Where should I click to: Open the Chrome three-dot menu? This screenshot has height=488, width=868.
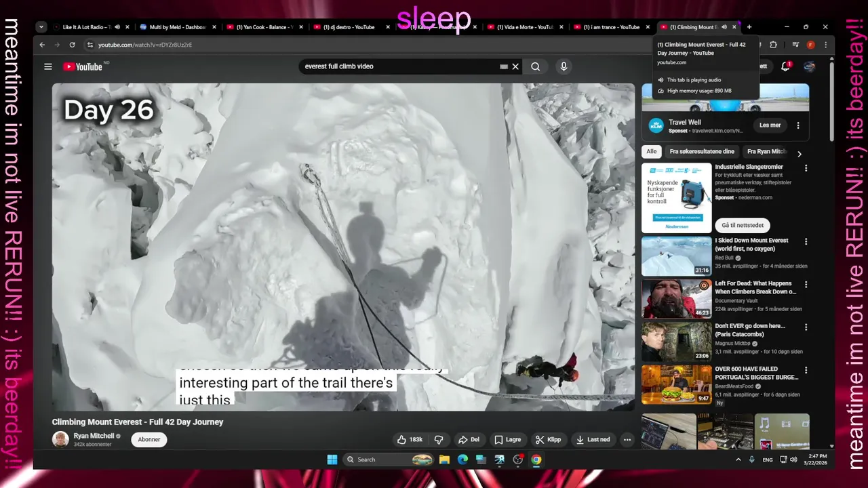click(x=825, y=45)
